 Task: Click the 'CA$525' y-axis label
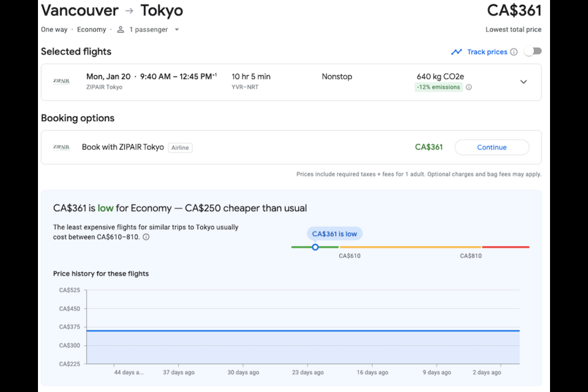69,290
